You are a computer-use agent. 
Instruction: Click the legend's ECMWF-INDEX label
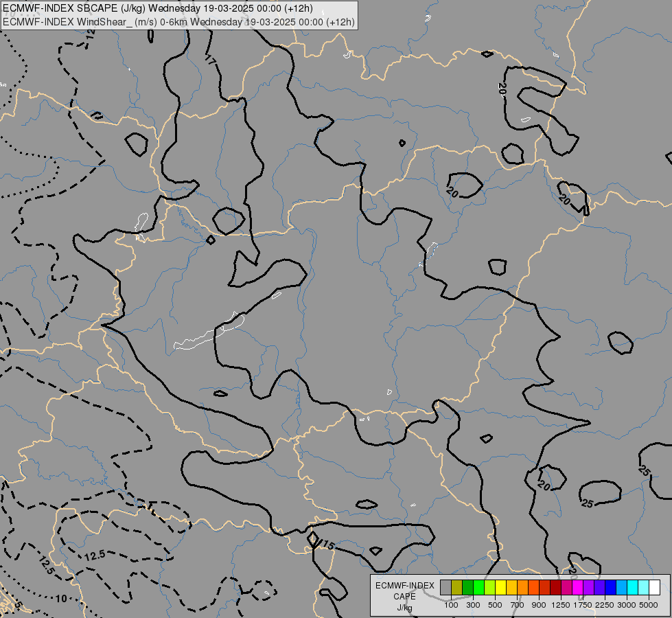[x=405, y=586]
